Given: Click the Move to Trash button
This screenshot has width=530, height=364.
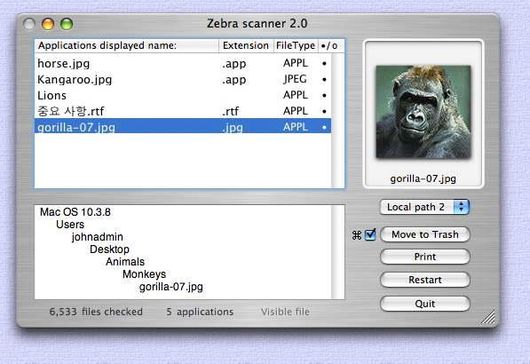Looking at the screenshot, I should (x=425, y=235).
